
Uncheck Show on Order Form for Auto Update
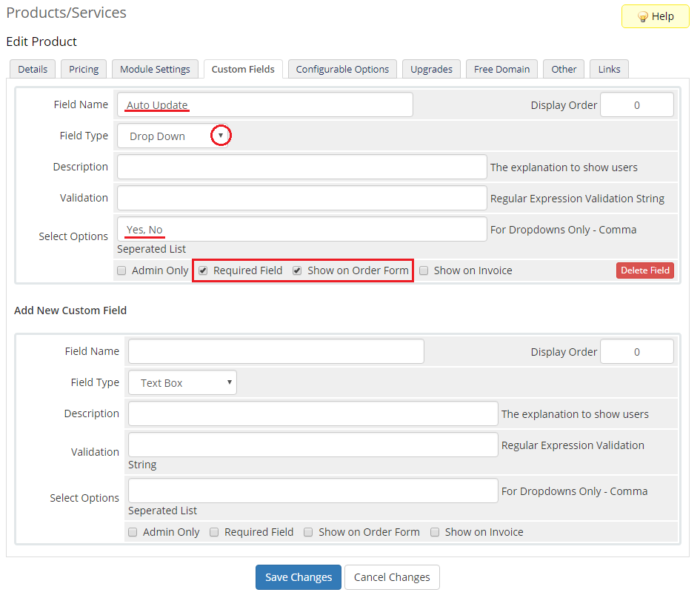tap(297, 270)
